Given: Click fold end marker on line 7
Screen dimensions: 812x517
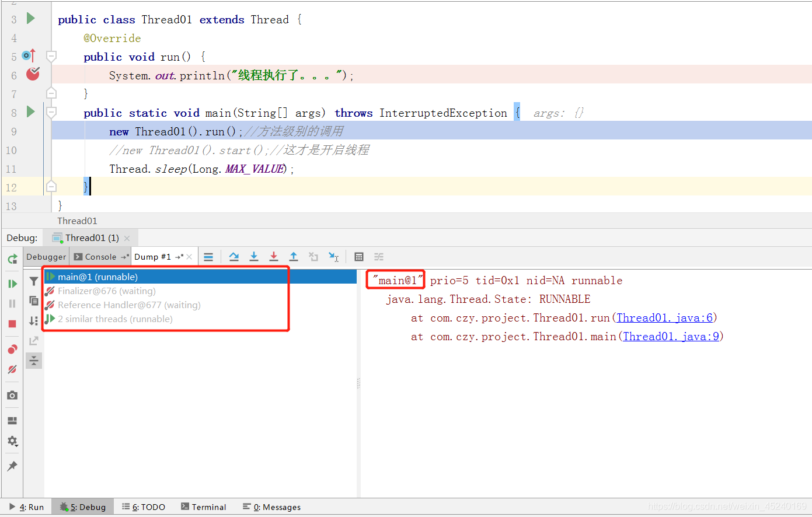Looking at the screenshot, I should [51, 93].
